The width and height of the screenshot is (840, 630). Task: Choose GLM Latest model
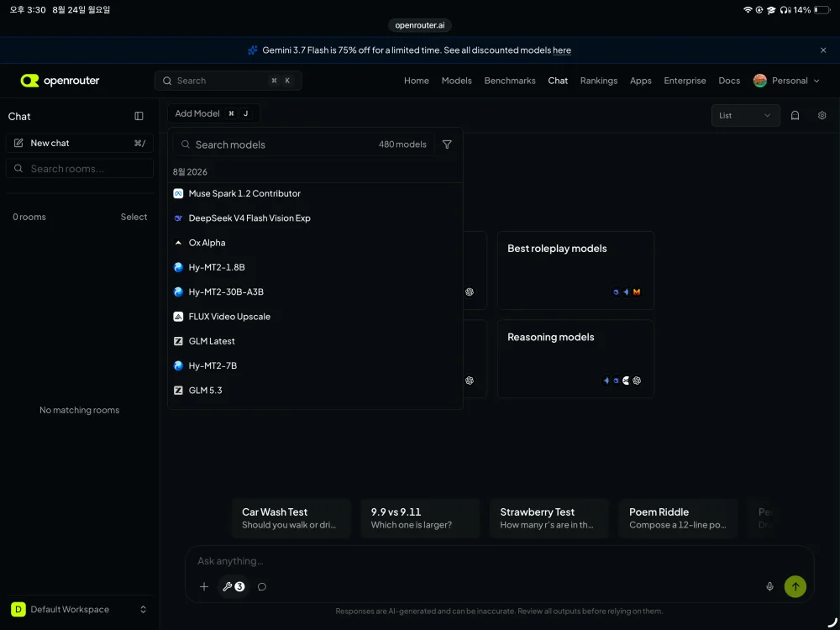[315, 341]
